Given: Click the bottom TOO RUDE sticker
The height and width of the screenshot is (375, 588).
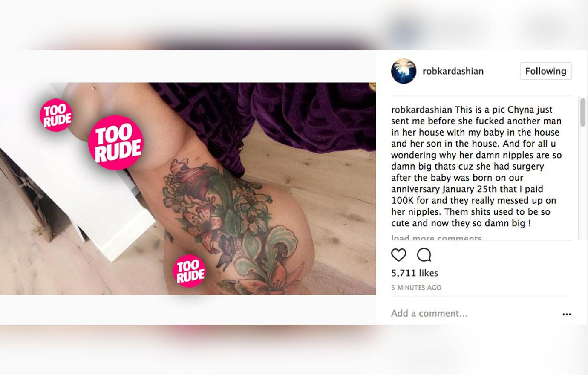Looking at the screenshot, I should coord(190,271).
